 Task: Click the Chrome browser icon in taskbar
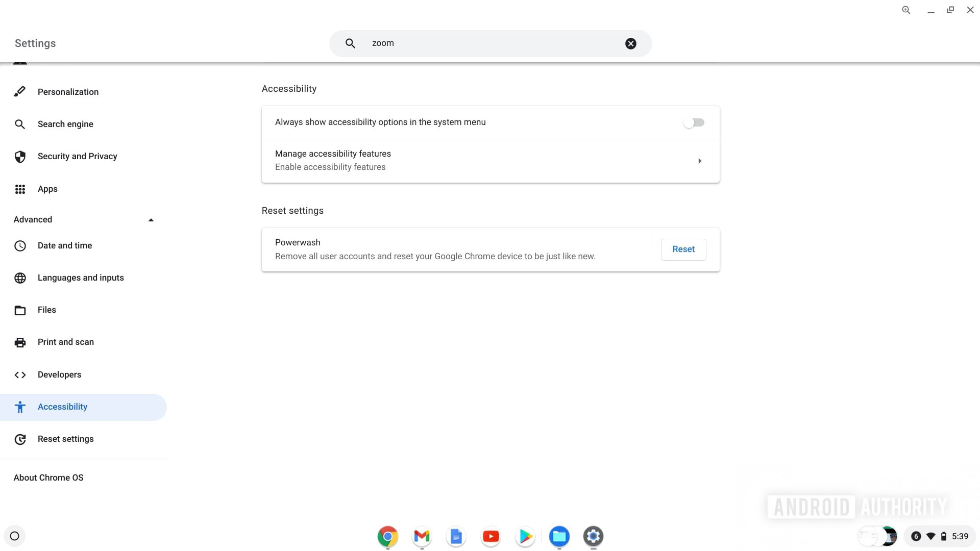(388, 536)
